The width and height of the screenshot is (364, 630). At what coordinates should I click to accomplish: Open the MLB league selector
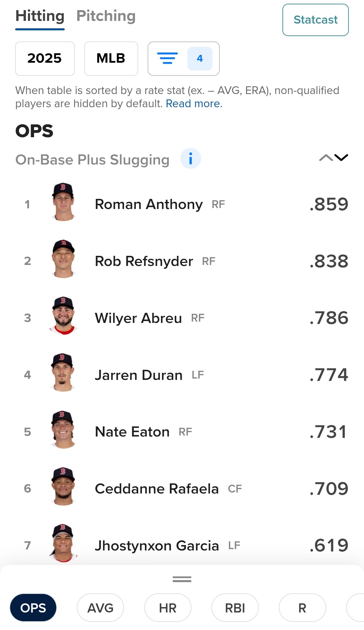point(111,59)
